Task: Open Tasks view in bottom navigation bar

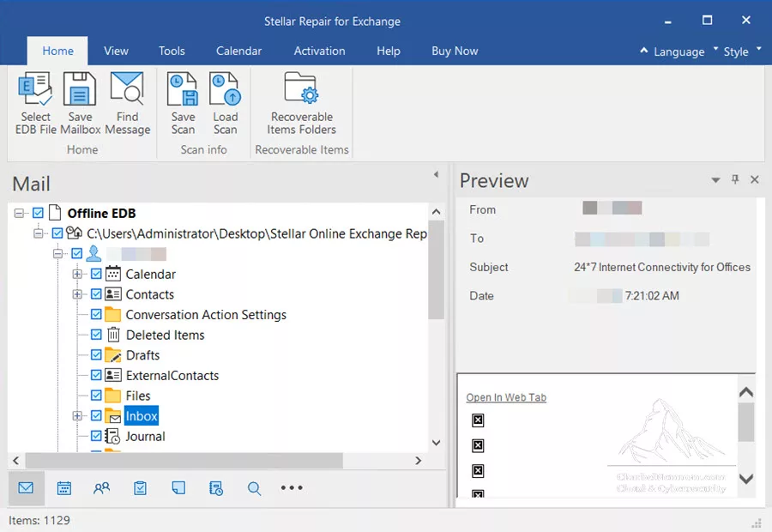Action: point(141,488)
